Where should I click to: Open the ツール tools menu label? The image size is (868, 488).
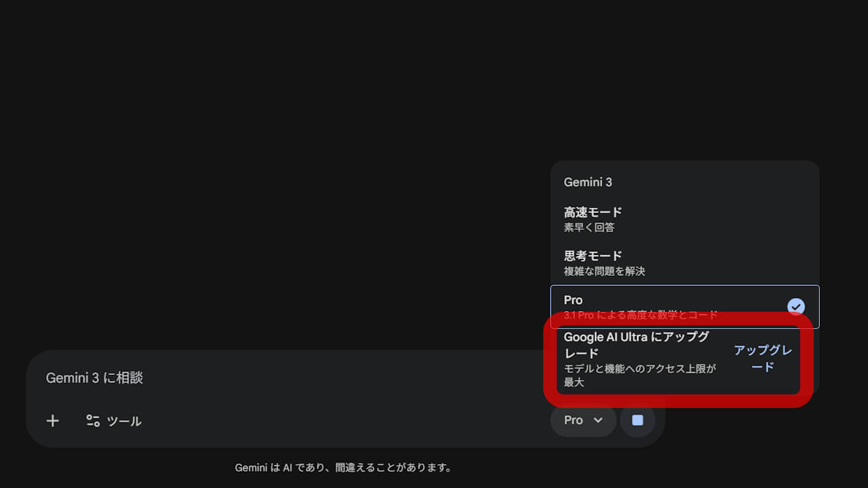[125, 420]
